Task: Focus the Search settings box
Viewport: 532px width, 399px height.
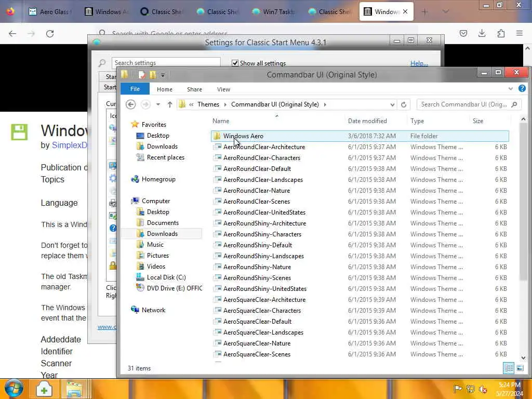Action: click(166, 63)
